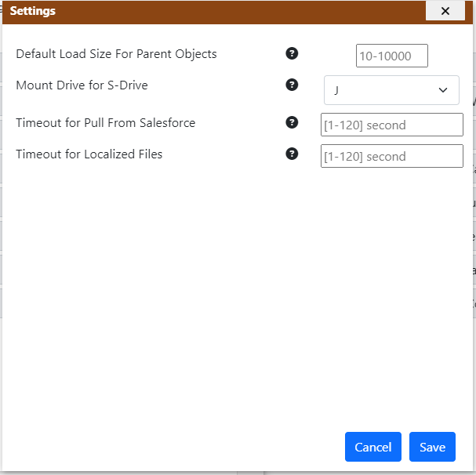
Task: Click help icon beside Timeout for Localized Files
Action: click(292, 154)
